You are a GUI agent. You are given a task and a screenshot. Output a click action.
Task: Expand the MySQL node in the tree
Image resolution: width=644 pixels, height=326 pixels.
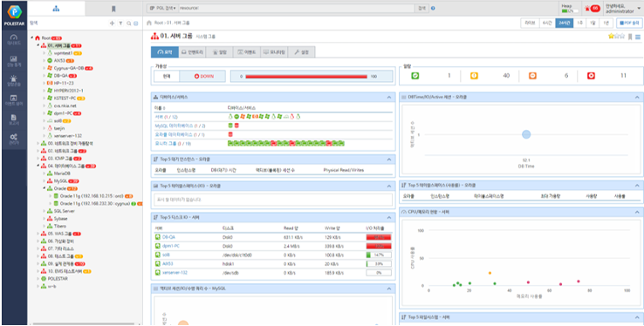(x=44, y=180)
